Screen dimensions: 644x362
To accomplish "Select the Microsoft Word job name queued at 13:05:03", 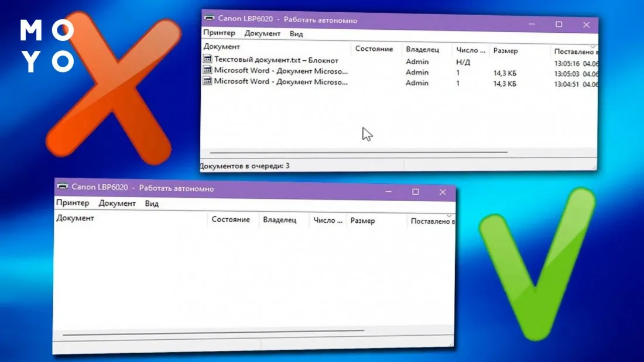I will 280,71.
